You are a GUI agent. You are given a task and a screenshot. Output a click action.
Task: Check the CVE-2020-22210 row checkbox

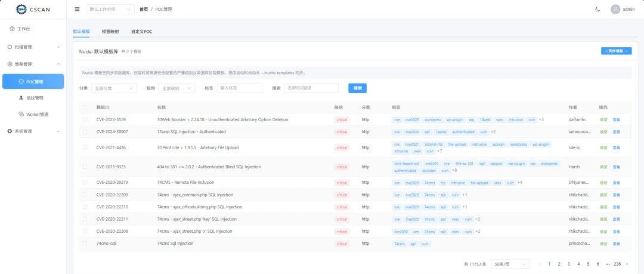pos(85,207)
